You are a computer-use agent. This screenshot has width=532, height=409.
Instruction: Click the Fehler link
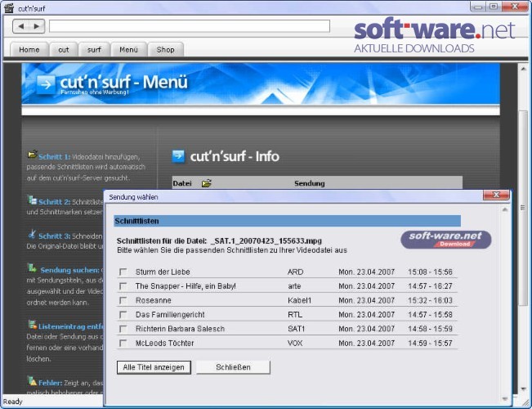(50, 383)
